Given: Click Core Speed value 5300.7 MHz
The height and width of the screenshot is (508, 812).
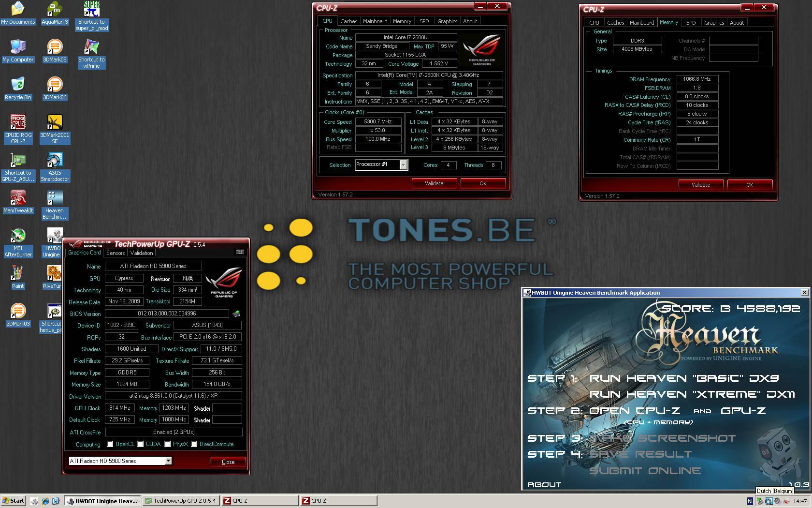Looking at the screenshot, I should (x=378, y=122).
